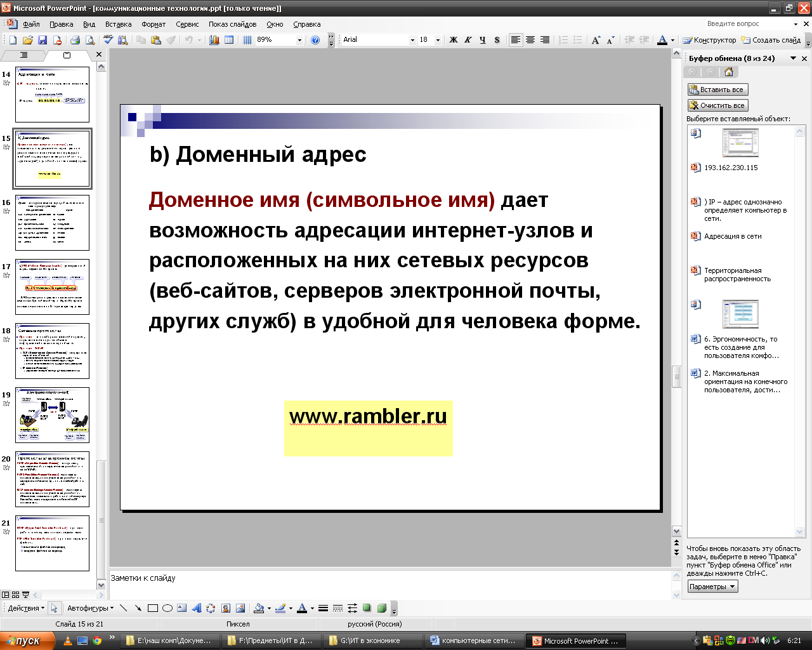Image resolution: width=812 pixels, height=650 pixels.
Task: Open the Показ слайдов menu
Action: click(233, 24)
